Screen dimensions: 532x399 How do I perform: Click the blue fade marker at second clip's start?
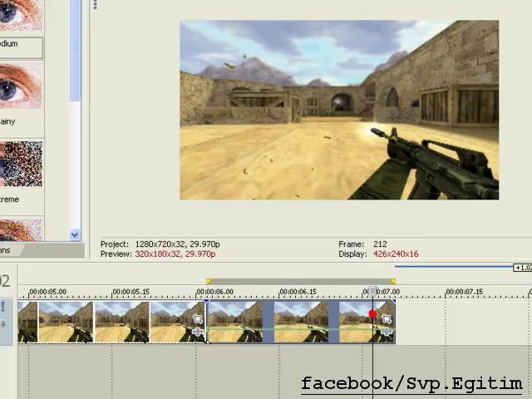(206, 301)
